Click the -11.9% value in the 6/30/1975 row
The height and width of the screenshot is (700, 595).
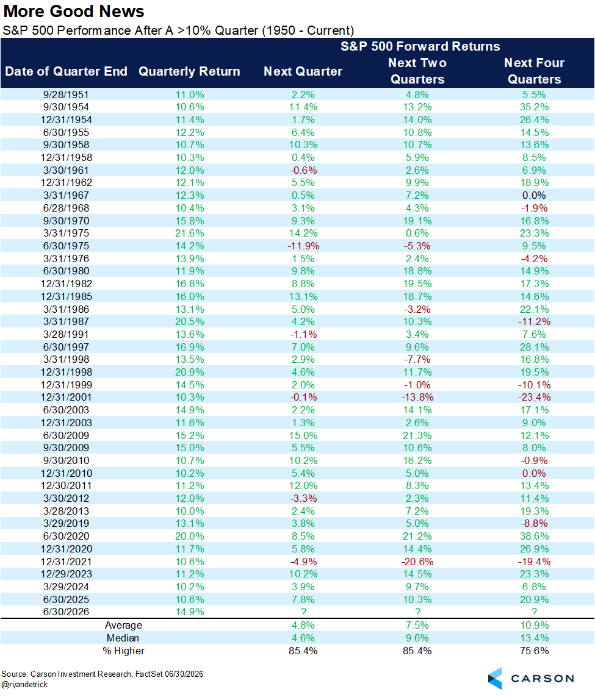click(303, 246)
